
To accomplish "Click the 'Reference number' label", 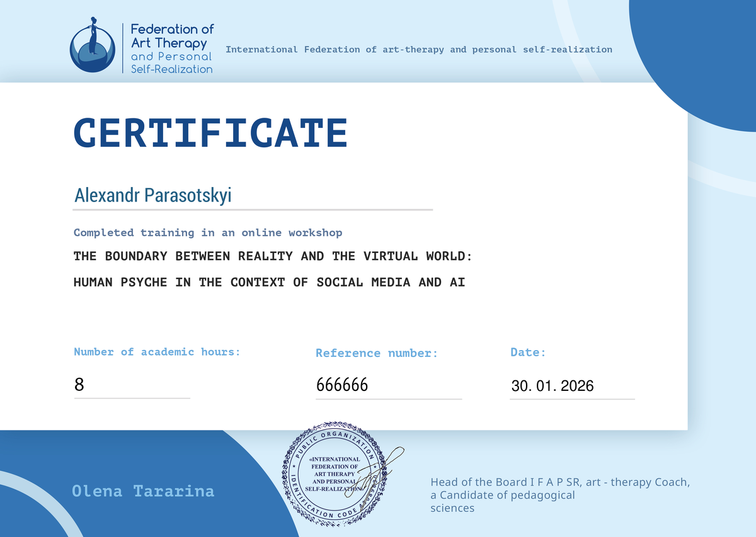I will (376, 353).
